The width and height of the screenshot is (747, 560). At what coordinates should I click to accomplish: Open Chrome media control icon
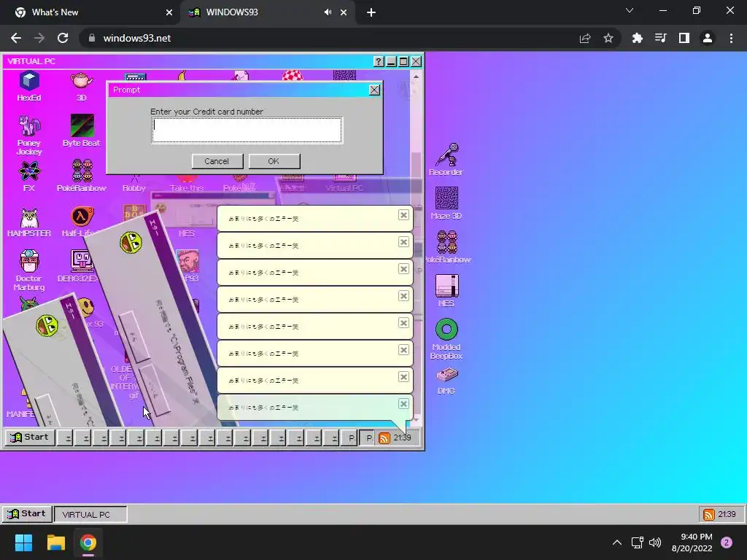click(660, 38)
